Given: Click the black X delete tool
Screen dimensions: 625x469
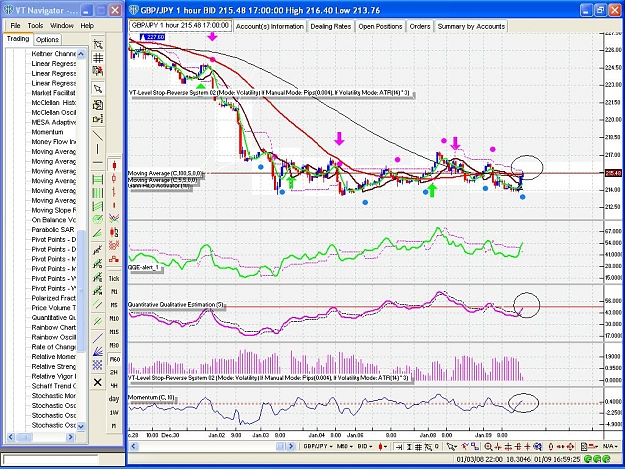Looking at the screenshot, I should [98, 382].
